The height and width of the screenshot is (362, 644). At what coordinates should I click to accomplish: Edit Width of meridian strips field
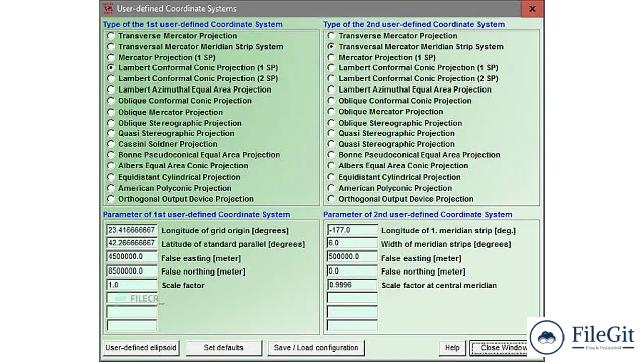[x=352, y=243]
